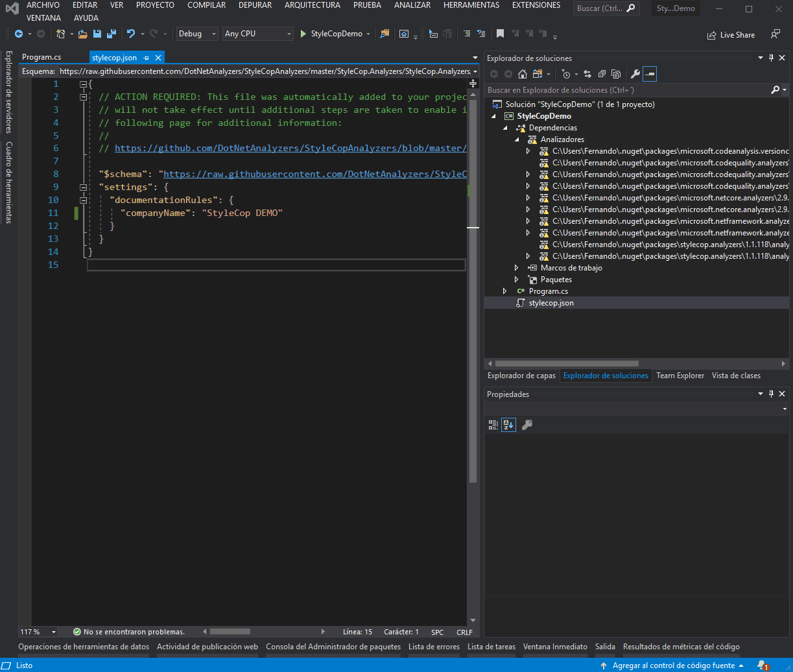Viewport: 793px width, 672px height.
Task: Toggle Show All Files in Solution Explorer
Action: pos(616,74)
